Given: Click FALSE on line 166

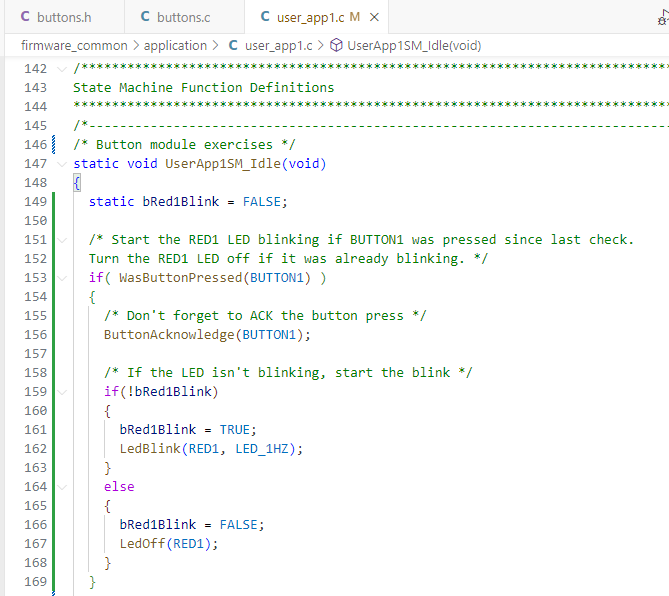Looking at the screenshot, I should tap(239, 525).
